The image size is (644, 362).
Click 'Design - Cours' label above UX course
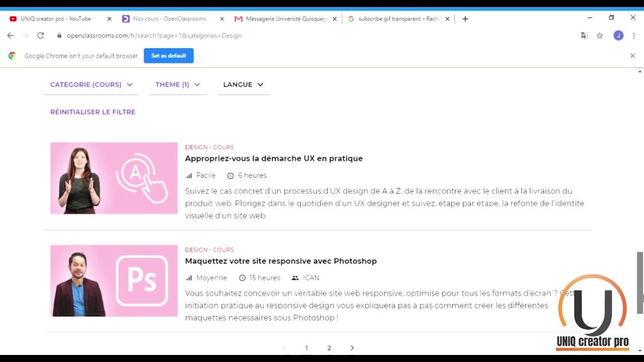(209, 147)
